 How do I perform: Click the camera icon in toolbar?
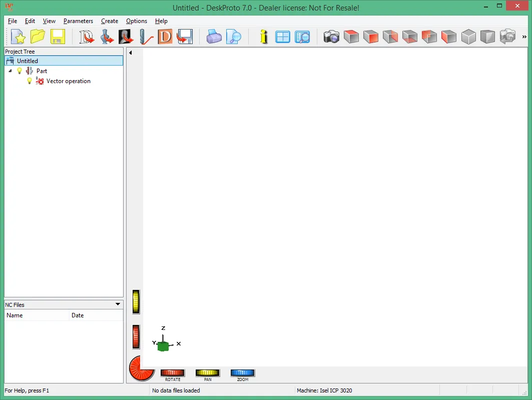tap(331, 37)
